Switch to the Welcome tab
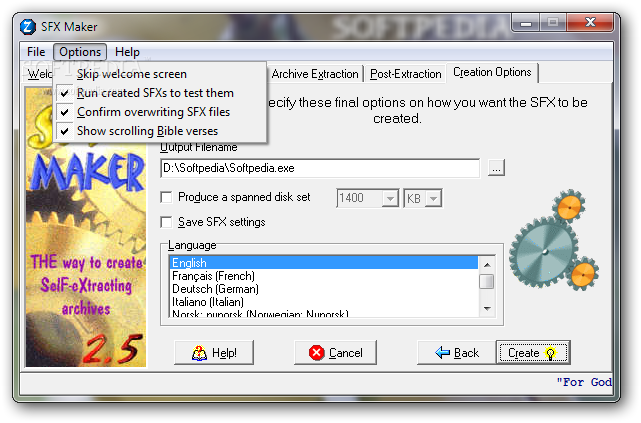 coord(39,74)
